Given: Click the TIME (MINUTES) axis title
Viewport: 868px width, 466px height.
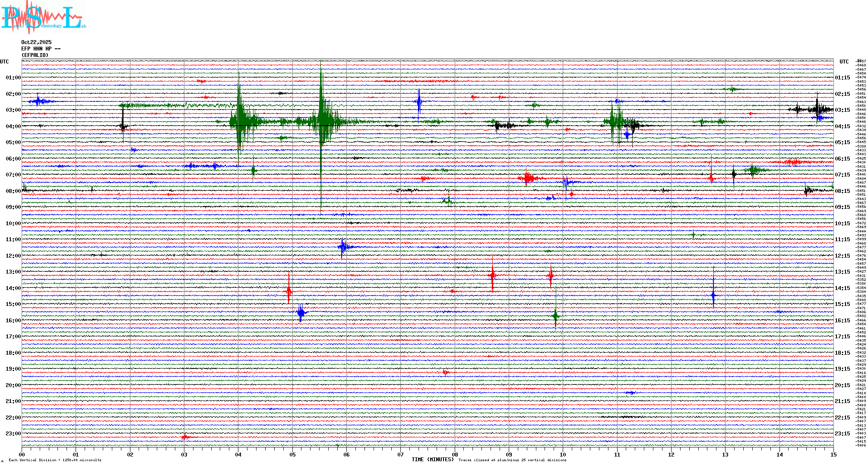Looking at the screenshot, I should click(432, 460).
